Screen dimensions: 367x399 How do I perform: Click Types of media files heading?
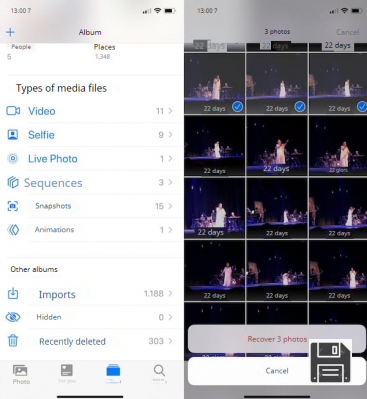[61, 88]
